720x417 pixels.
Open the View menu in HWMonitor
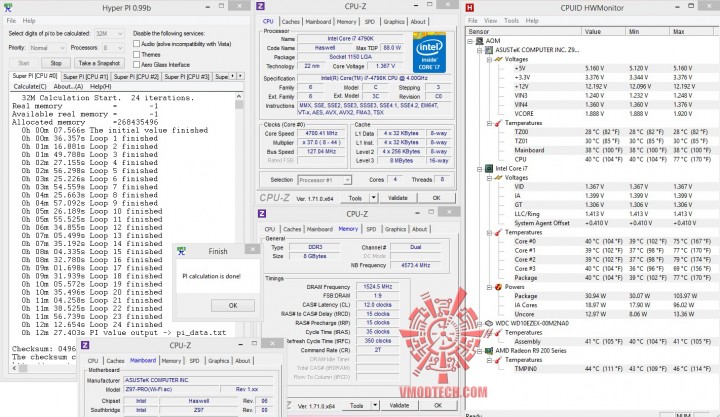tap(490, 21)
